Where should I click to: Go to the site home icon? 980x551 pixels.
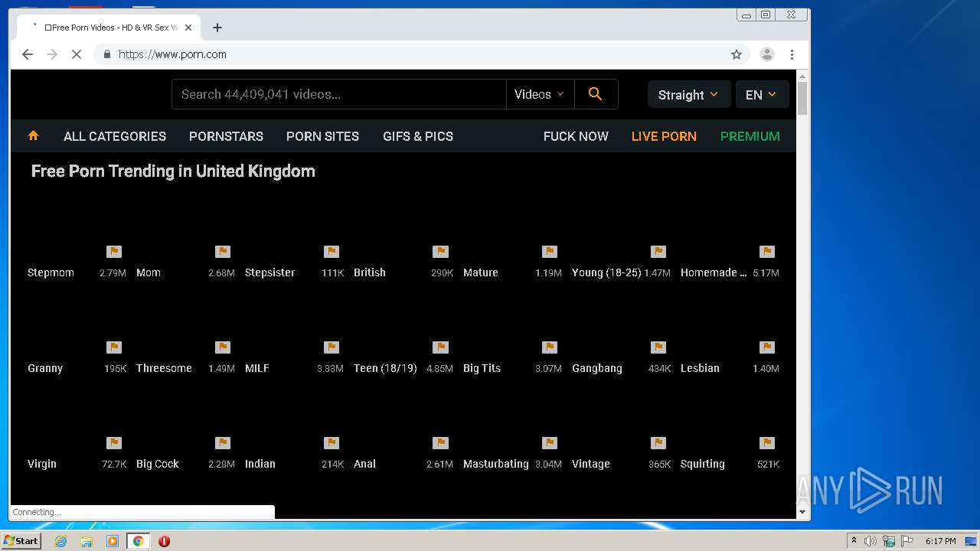tap(33, 135)
